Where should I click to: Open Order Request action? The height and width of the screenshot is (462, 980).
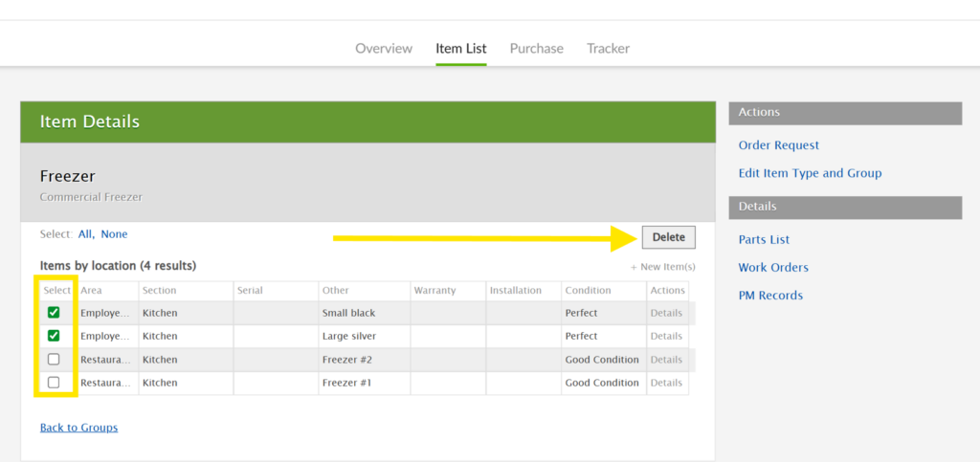tap(778, 145)
